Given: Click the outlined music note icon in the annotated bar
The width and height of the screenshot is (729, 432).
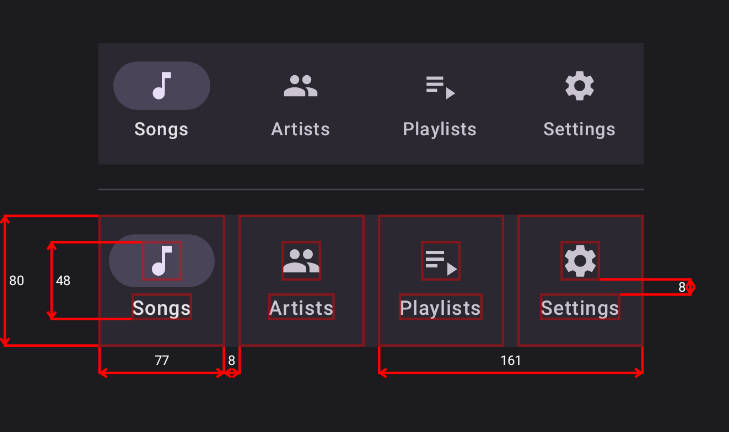Looking at the screenshot, I should pos(162,261).
